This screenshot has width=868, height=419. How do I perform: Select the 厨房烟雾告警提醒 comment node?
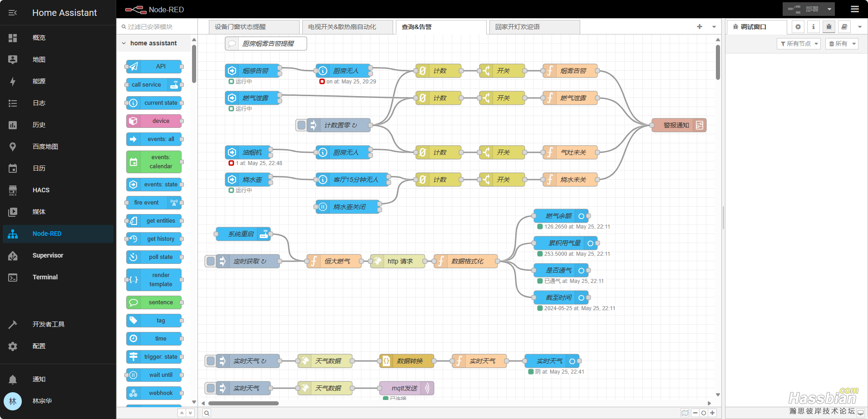[x=266, y=44]
